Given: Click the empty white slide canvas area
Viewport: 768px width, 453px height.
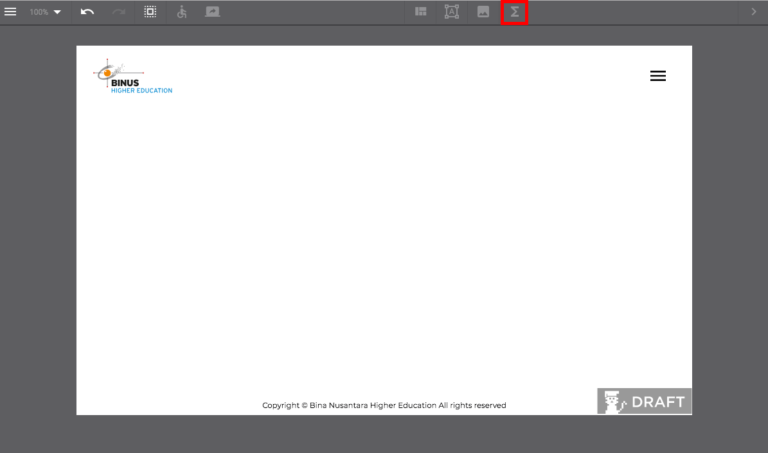Looking at the screenshot, I should point(384,240).
